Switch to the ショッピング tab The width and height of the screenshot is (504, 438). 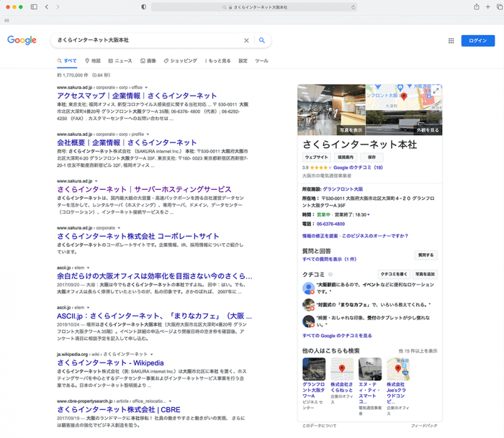pyautogui.click(x=180, y=60)
